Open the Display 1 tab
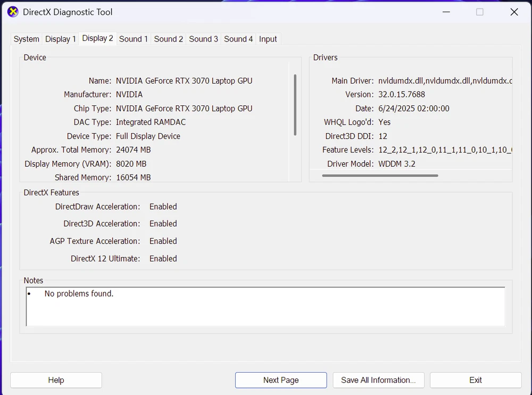 point(60,39)
